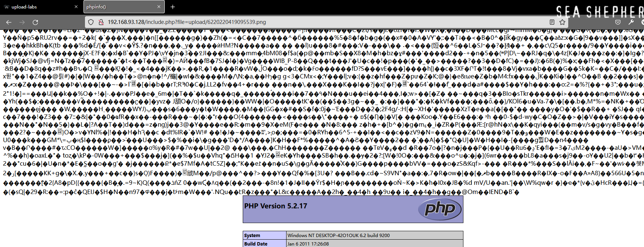Click the upload-labs tab favicon
Screen dimensions: 644x247
[x=6, y=7]
